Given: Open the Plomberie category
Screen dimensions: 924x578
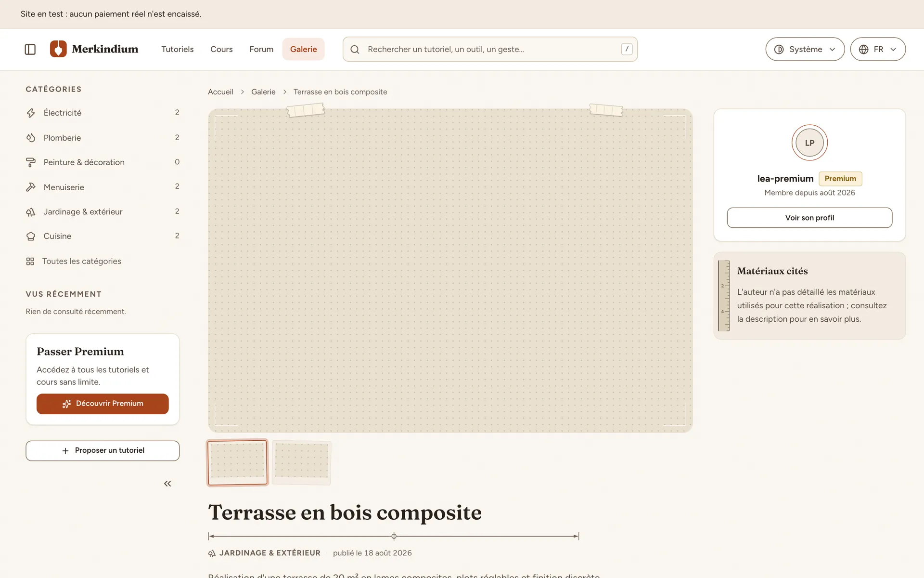Looking at the screenshot, I should point(103,138).
